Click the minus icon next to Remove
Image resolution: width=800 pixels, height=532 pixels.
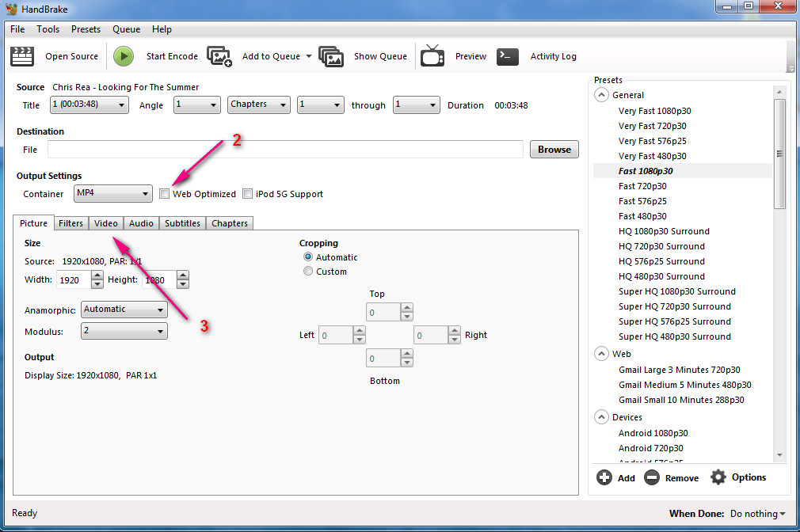[x=652, y=477]
